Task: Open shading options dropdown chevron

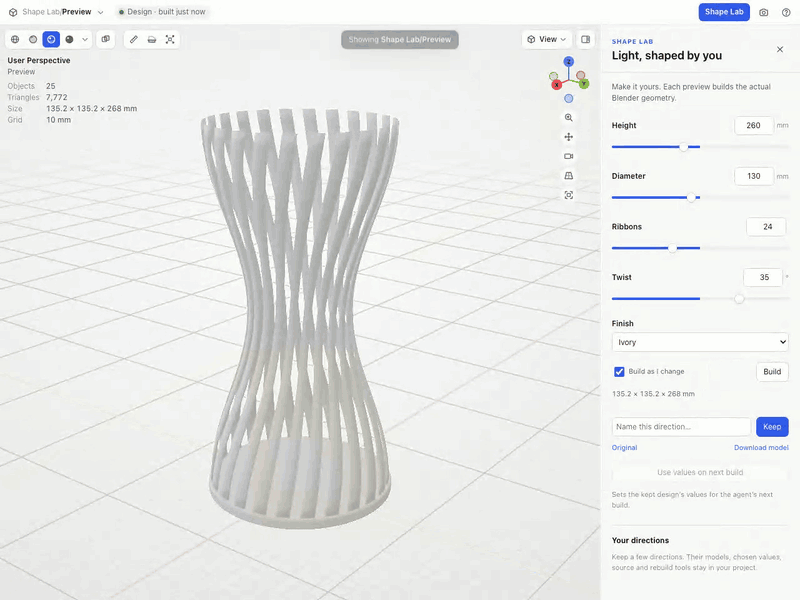Action: click(x=85, y=39)
